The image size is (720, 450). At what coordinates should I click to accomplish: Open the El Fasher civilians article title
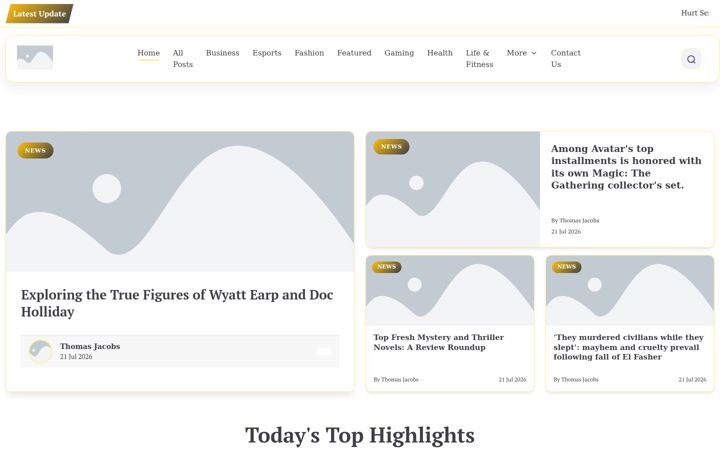pos(628,347)
